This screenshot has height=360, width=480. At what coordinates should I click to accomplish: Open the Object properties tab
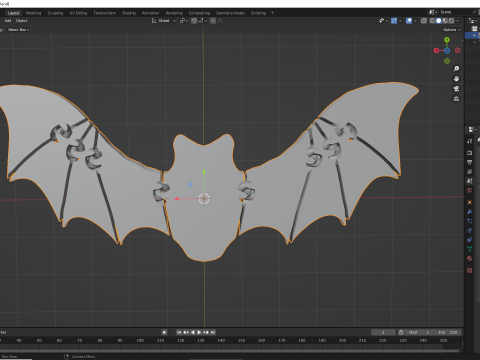tap(470, 202)
